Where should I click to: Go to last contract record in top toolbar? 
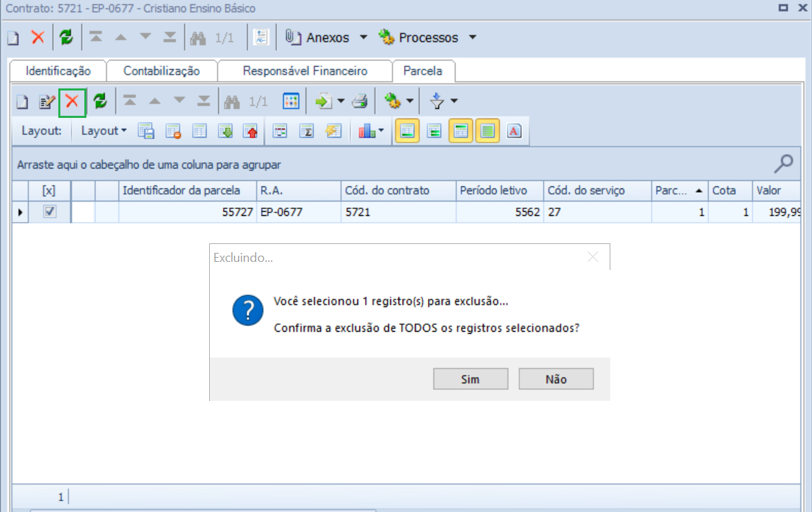tap(170, 37)
